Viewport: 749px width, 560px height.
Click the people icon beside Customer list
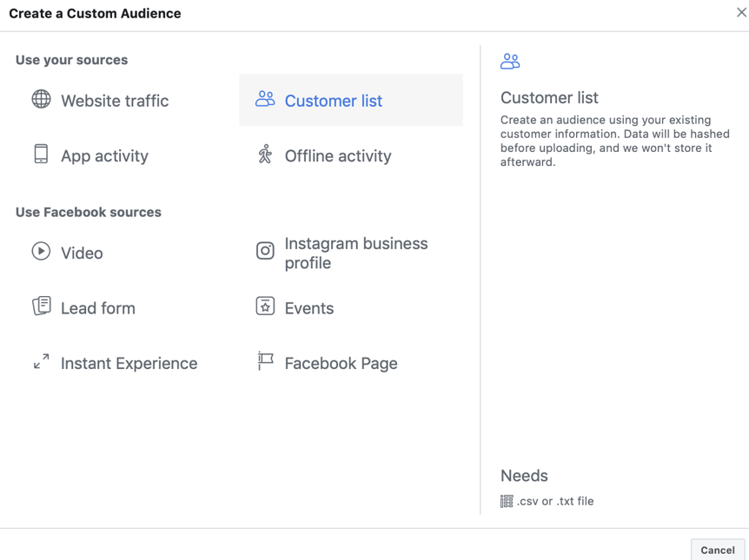tap(265, 99)
